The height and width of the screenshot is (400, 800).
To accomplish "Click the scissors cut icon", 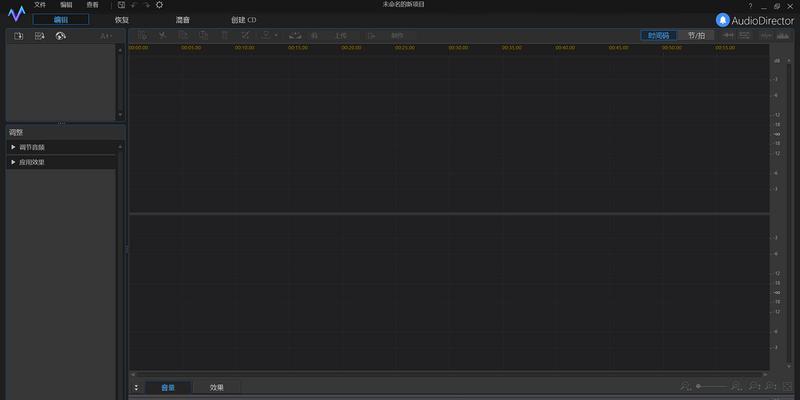I will point(162,35).
